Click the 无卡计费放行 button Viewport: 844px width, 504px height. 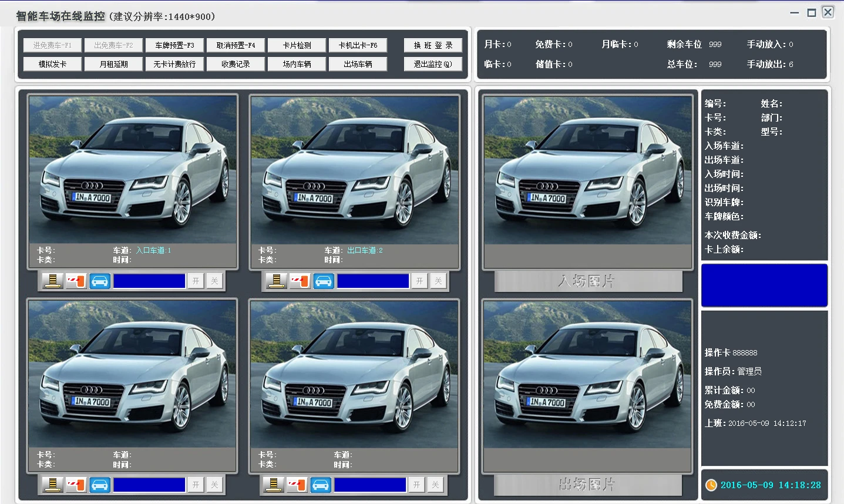coord(174,64)
